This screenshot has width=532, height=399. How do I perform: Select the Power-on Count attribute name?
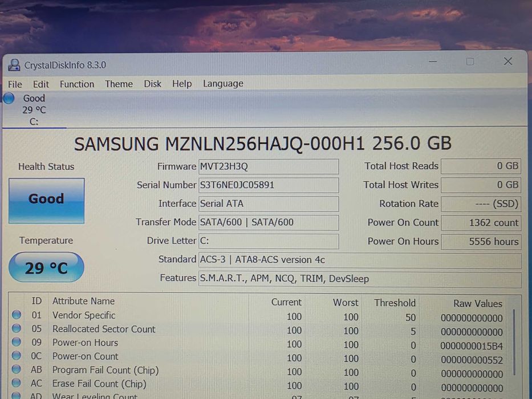click(85, 356)
